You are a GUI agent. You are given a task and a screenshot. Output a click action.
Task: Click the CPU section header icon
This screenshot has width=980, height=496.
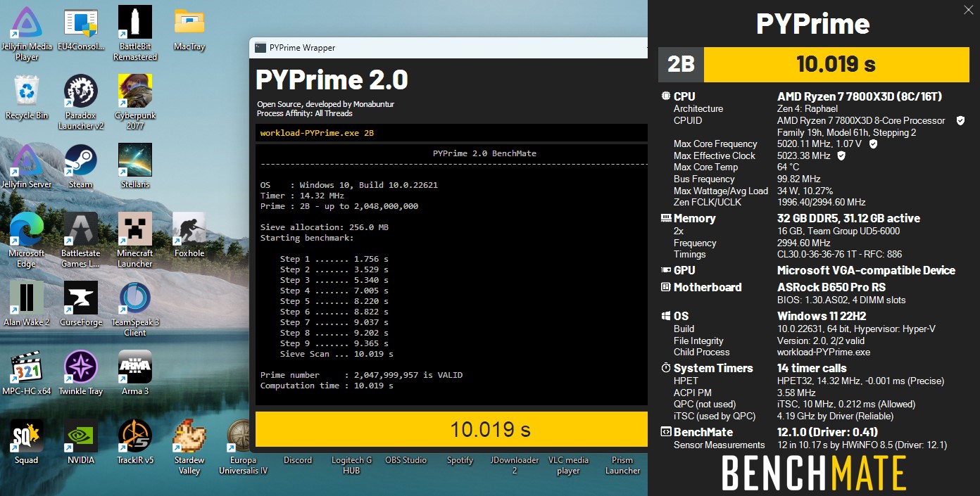[x=665, y=96]
